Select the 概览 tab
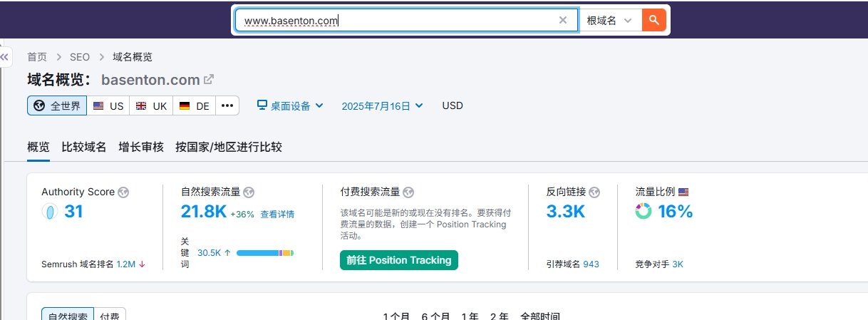This screenshot has width=868, height=320. (38, 147)
